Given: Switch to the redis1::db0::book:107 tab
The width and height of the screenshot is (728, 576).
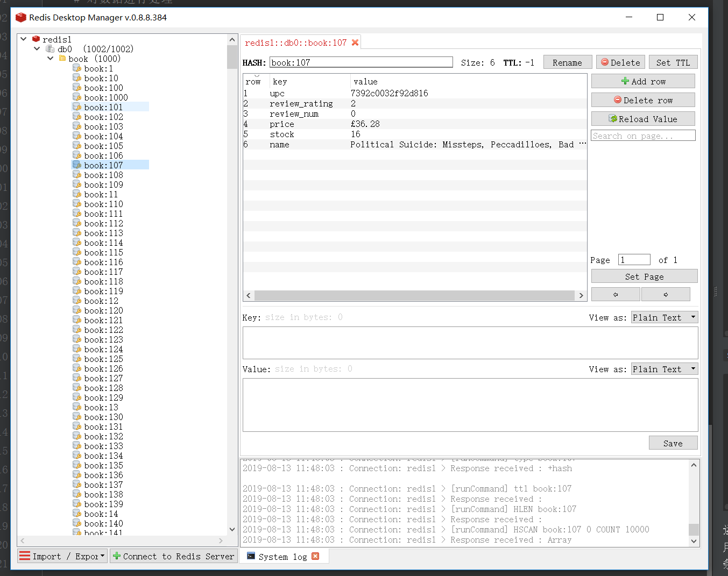Looking at the screenshot, I should click(295, 42).
